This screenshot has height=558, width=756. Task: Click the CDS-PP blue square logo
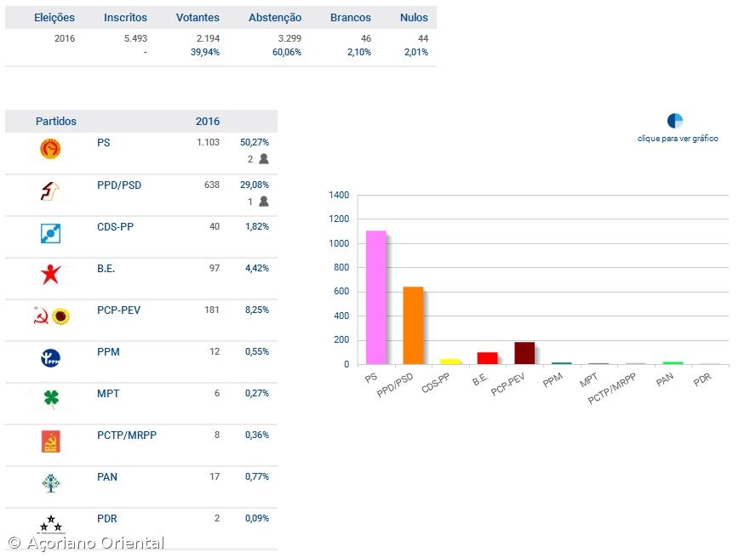click(x=50, y=233)
